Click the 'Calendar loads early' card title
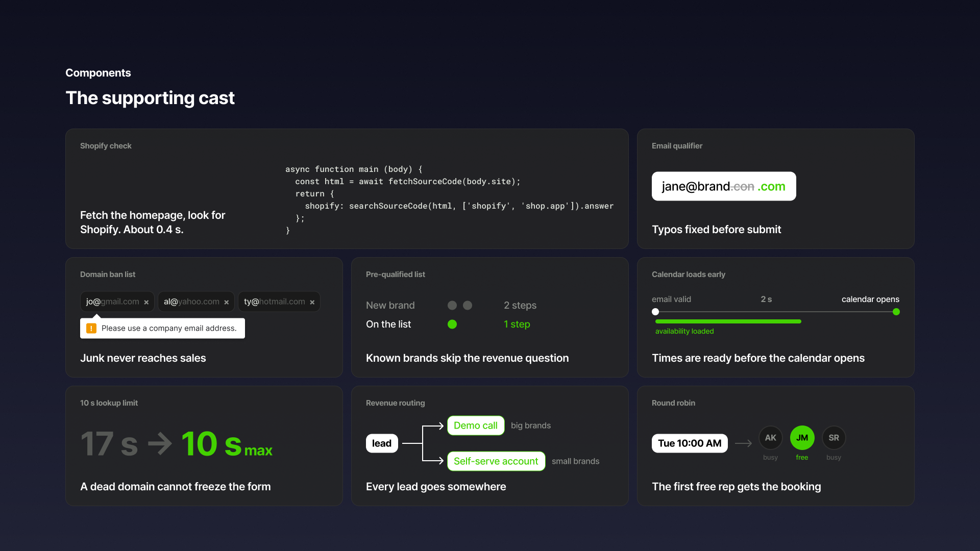 tap(689, 274)
